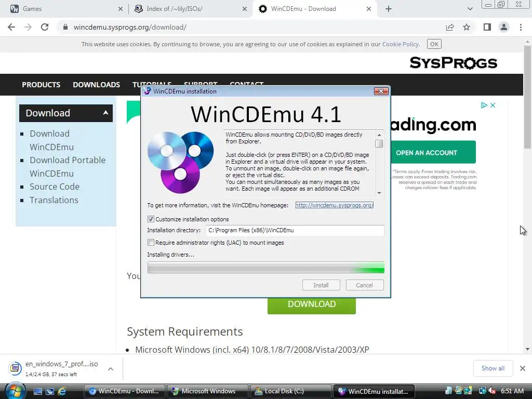
Task: Click OPEN AN ACCOUNT ad button
Action: click(x=433, y=152)
